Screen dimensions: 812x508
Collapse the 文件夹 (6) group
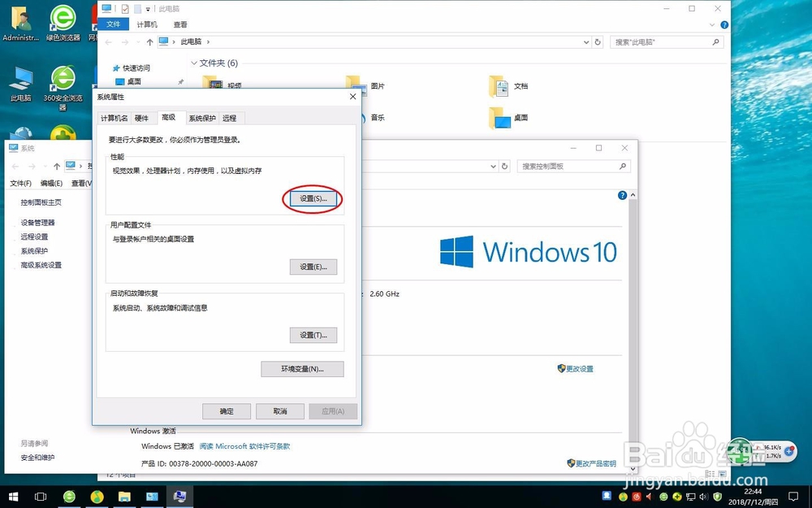[194, 63]
